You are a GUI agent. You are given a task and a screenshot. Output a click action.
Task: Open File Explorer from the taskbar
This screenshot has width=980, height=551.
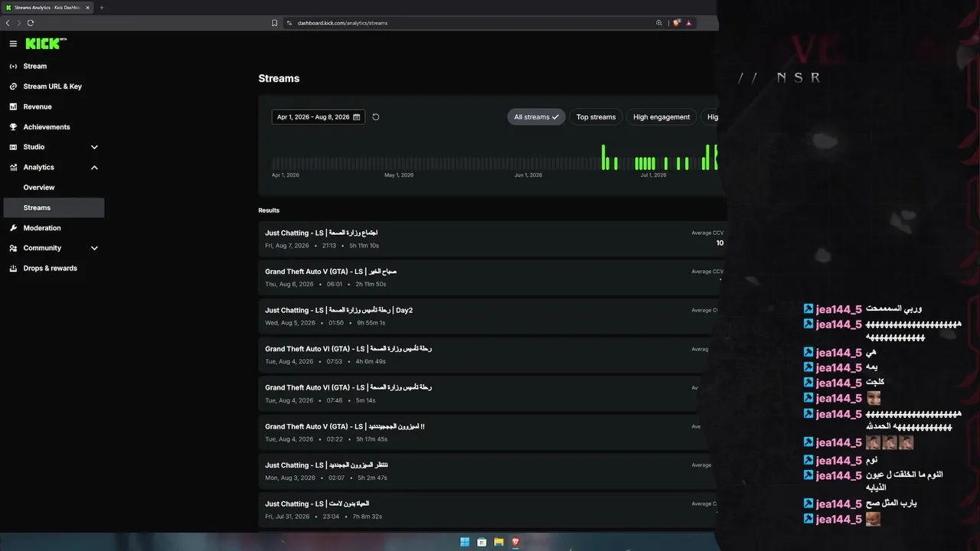[x=498, y=542]
